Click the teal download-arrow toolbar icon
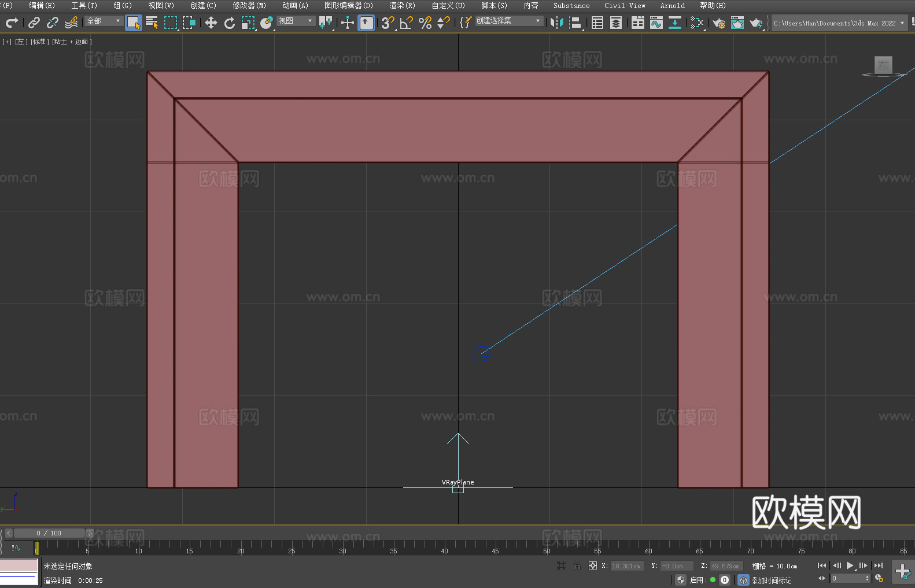Viewport: 915px width, 588px height. [675, 23]
